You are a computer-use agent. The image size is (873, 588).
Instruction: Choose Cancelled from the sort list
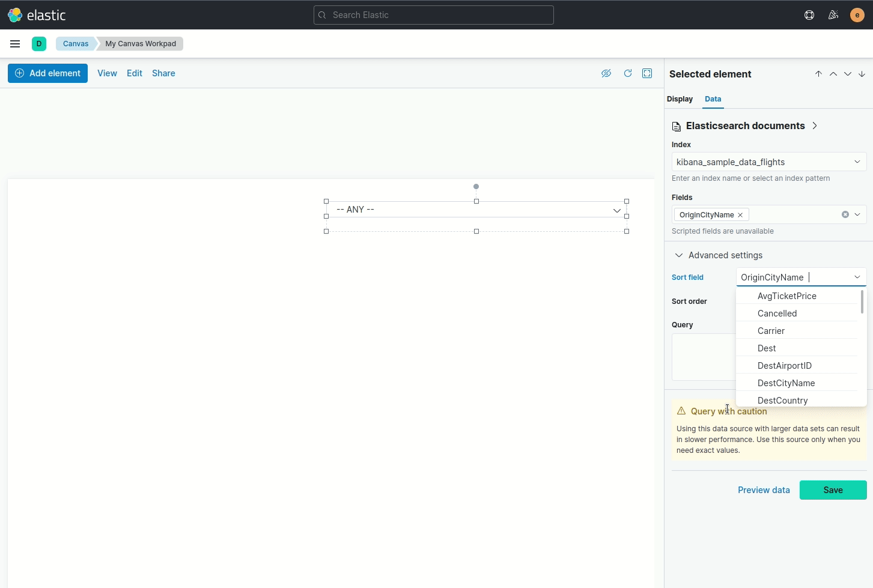tap(797, 314)
